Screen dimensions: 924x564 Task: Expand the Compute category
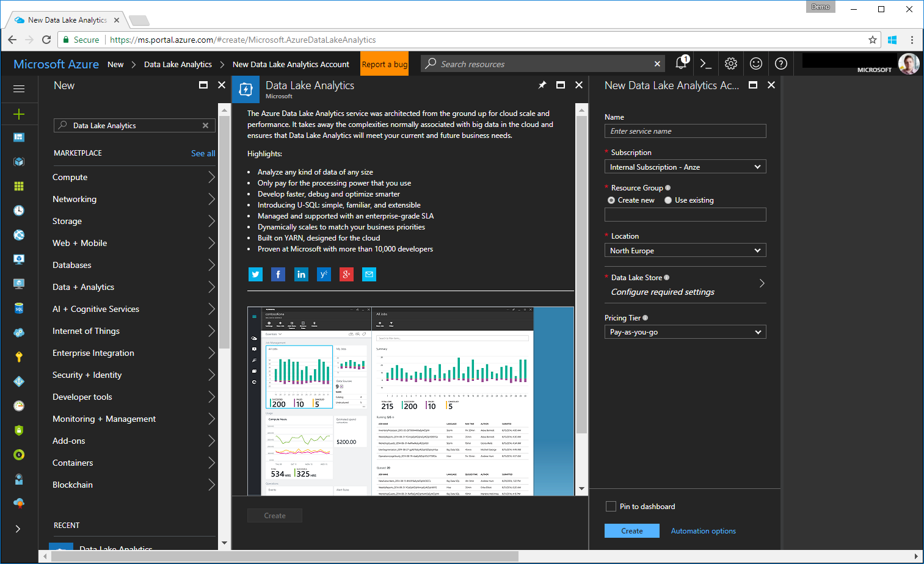coord(134,177)
